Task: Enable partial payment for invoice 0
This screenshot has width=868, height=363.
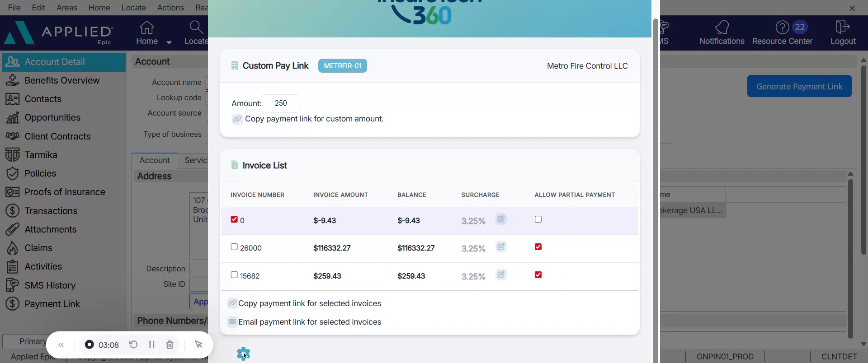Action: (x=538, y=219)
